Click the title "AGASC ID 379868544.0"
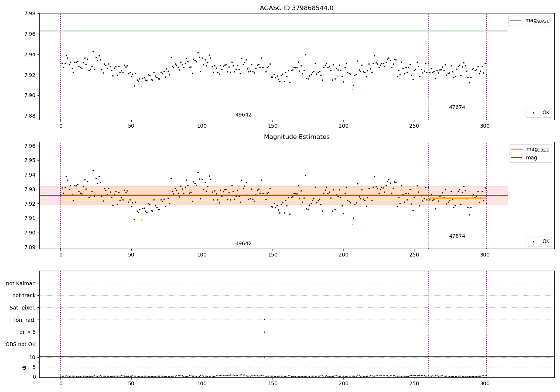 [297, 8]
